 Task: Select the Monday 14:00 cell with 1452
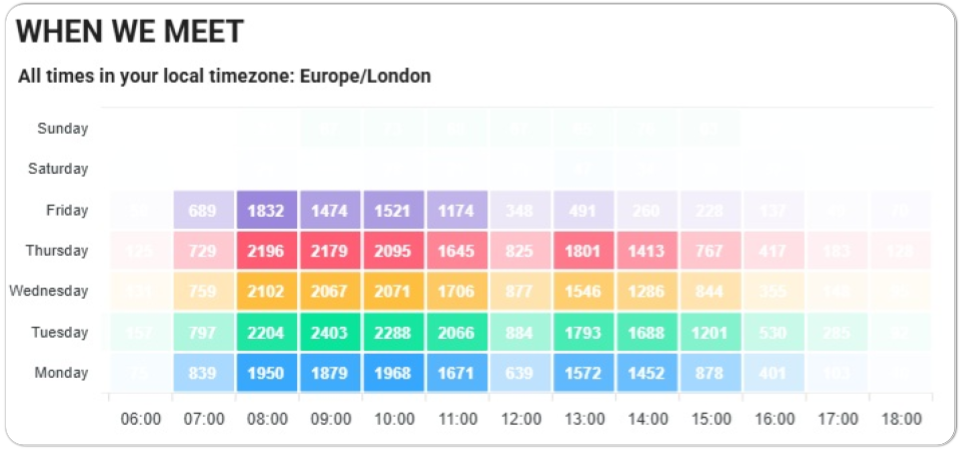(648, 372)
